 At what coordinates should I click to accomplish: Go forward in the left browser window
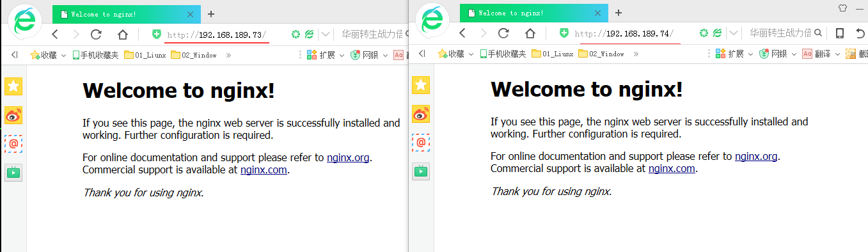(x=76, y=35)
